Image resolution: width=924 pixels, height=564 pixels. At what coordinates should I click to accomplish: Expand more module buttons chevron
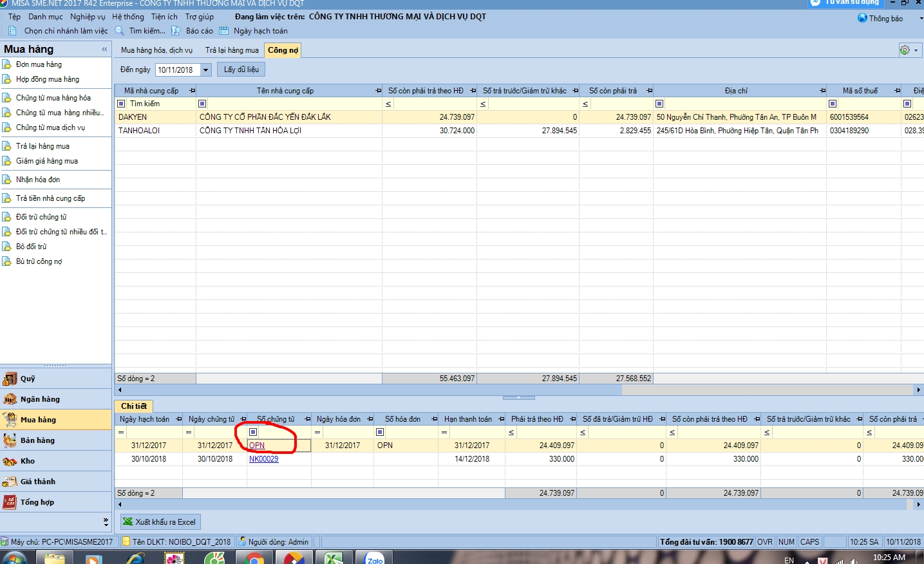106,522
